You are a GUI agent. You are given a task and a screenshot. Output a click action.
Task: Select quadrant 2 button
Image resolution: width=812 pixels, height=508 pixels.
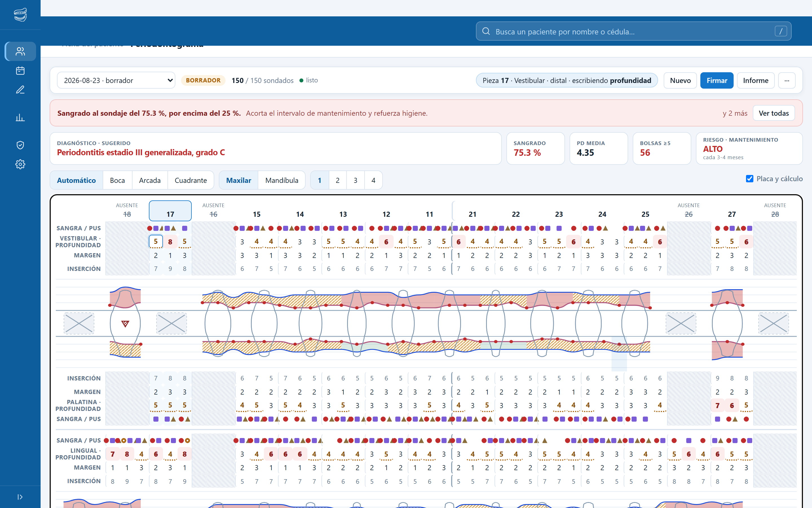[x=337, y=180]
